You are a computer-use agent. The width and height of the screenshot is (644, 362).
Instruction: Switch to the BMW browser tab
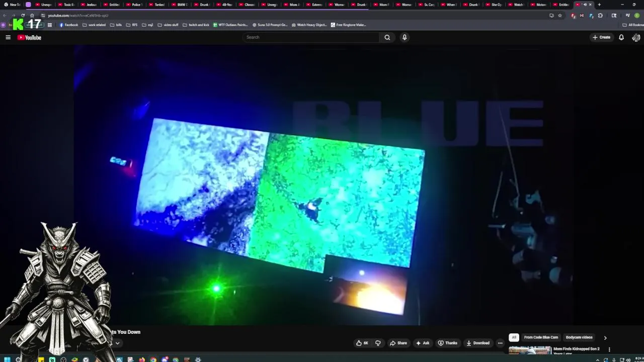pyautogui.click(x=180, y=5)
